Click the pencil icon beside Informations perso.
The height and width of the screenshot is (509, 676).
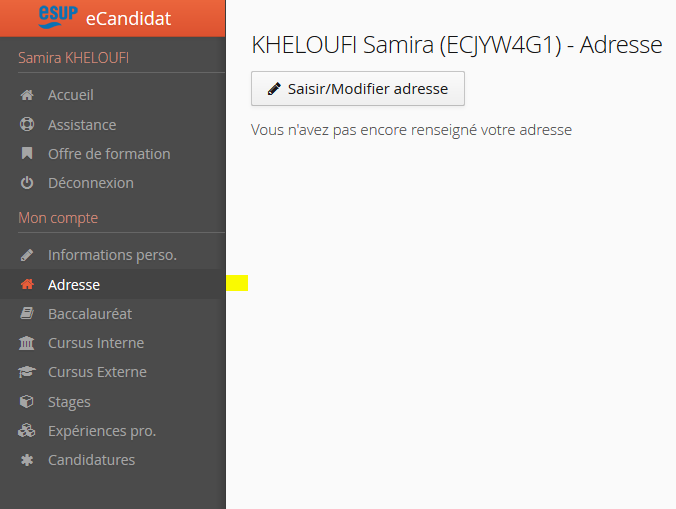click(27, 255)
